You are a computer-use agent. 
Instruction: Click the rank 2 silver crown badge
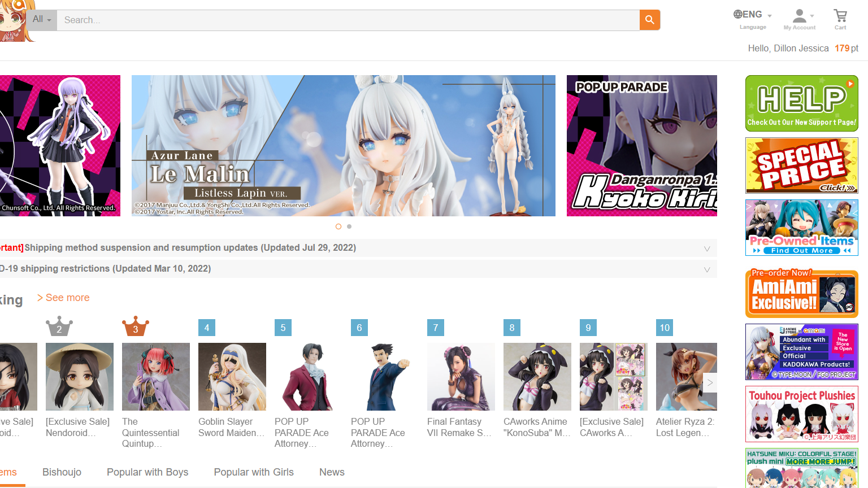point(59,327)
